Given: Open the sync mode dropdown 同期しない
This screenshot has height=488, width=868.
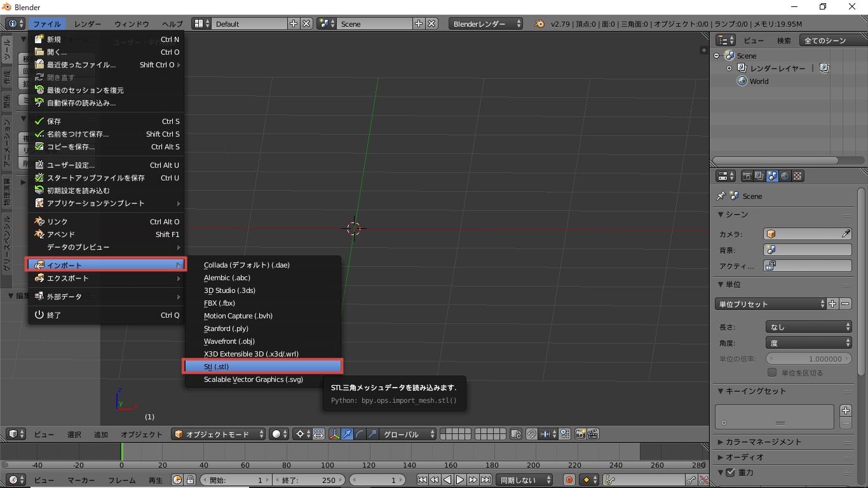Looking at the screenshot, I should point(524,480).
